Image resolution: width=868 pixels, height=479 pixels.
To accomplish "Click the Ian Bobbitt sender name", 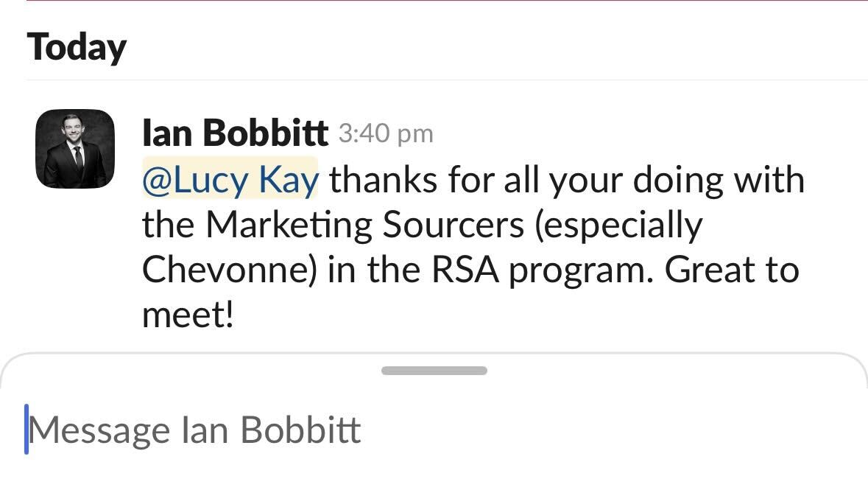I will point(235,133).
